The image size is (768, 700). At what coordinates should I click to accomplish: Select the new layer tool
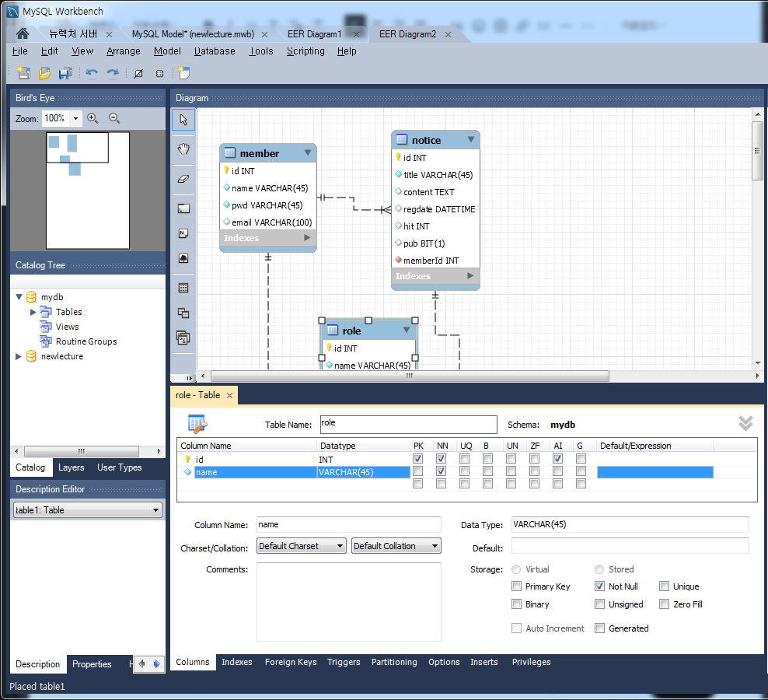click(183, 208)
